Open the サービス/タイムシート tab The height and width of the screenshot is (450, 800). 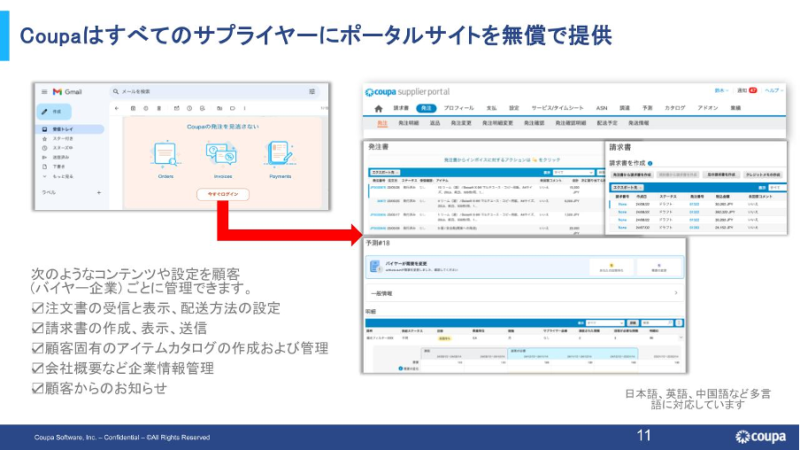click(558, 108)
